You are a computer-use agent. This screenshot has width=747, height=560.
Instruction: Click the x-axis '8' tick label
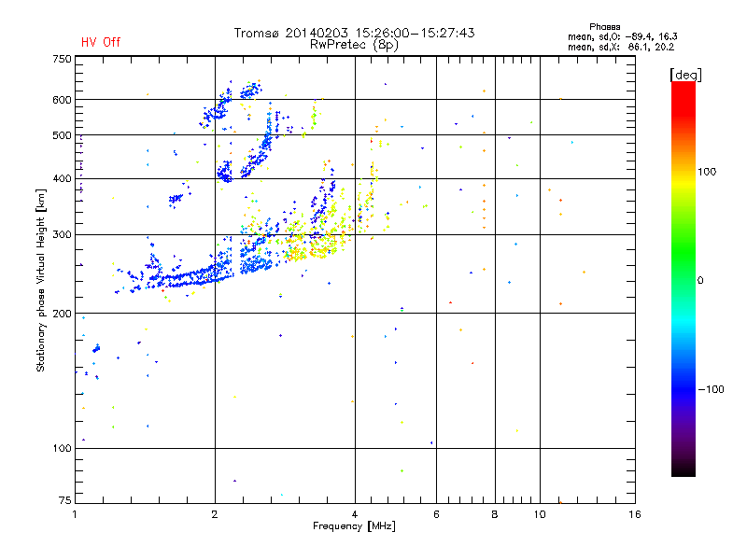495,514
